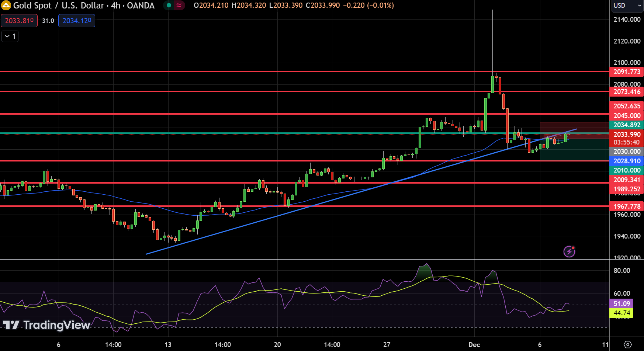This screenshot has width=644, height=351.
Task: Click the 2091.773 red price label
Action: tap(627, 72)
